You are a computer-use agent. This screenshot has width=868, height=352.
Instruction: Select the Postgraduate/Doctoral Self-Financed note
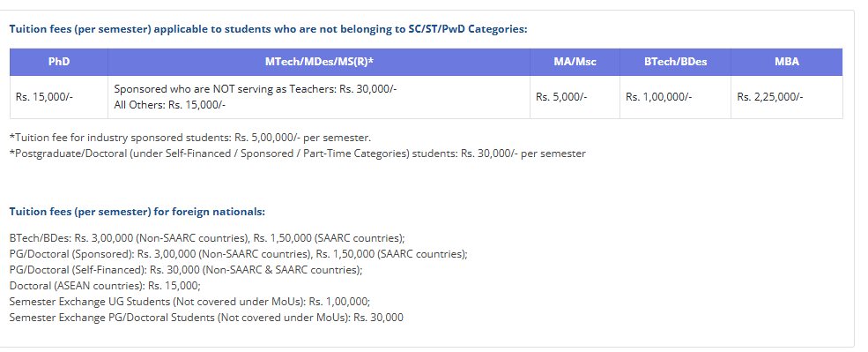click(x=297, y=154)
